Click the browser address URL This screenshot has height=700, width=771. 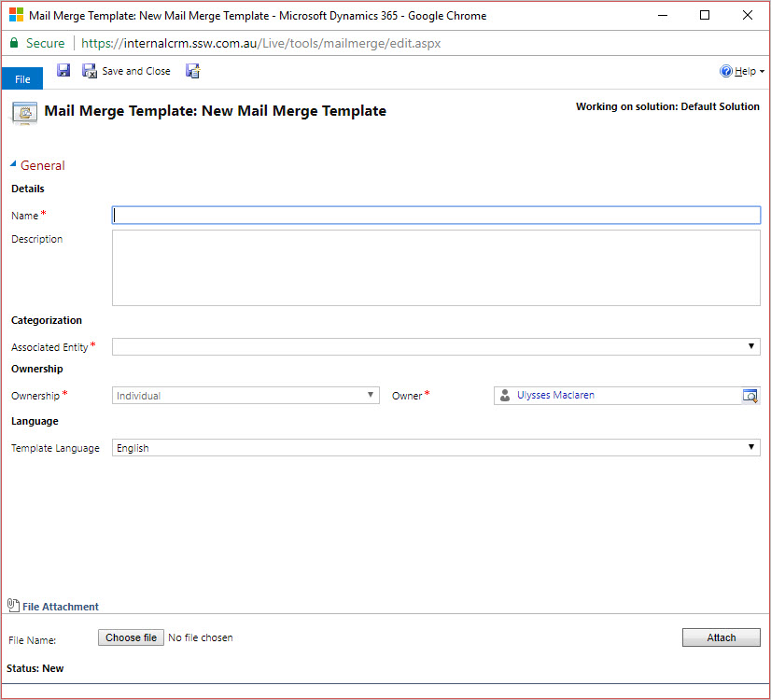pos(260,43)
